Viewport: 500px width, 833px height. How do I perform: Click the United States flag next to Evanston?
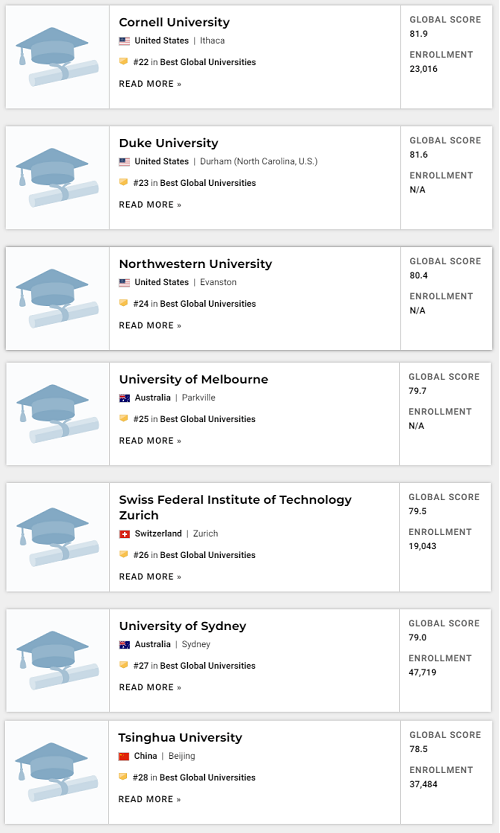tap(124, 283)
